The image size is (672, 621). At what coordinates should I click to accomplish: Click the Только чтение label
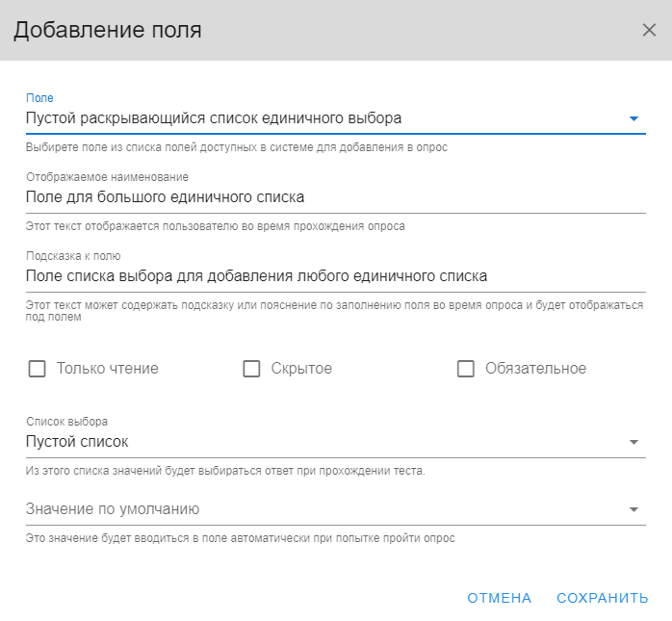click(x=108, y=369)
